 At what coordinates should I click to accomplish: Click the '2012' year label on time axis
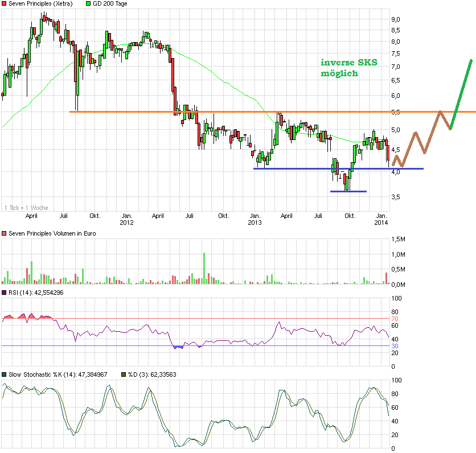[126, 223]
